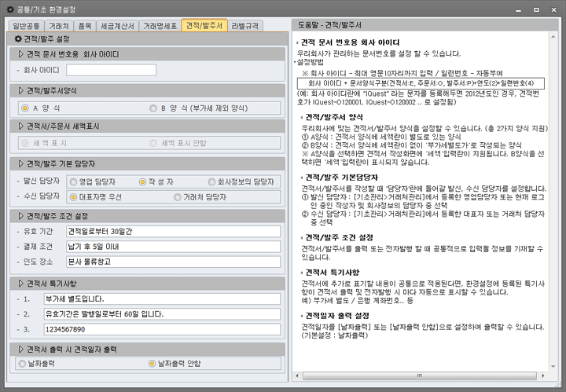Click the gear icon beside 견적/발주 설정
The height and width of the screenshot is (392, 566).
(18, 38)
